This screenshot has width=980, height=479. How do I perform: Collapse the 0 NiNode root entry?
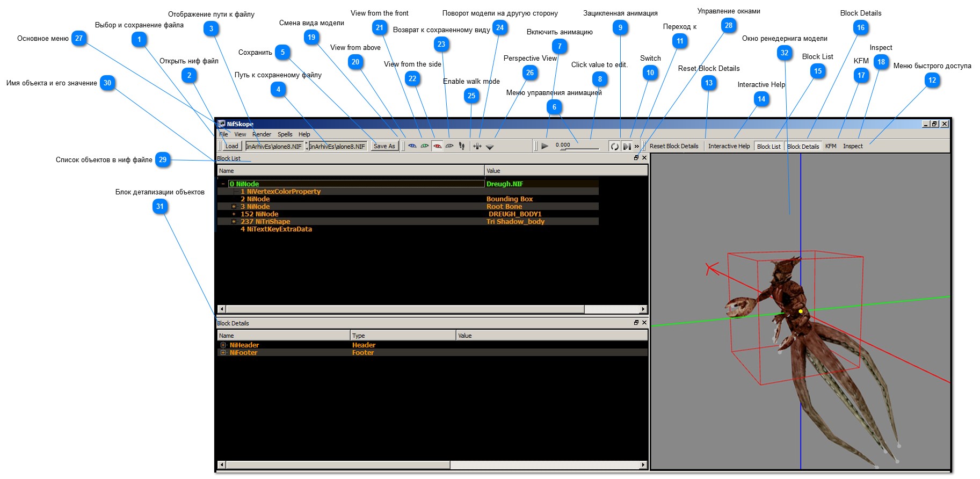tap(223, 184)
